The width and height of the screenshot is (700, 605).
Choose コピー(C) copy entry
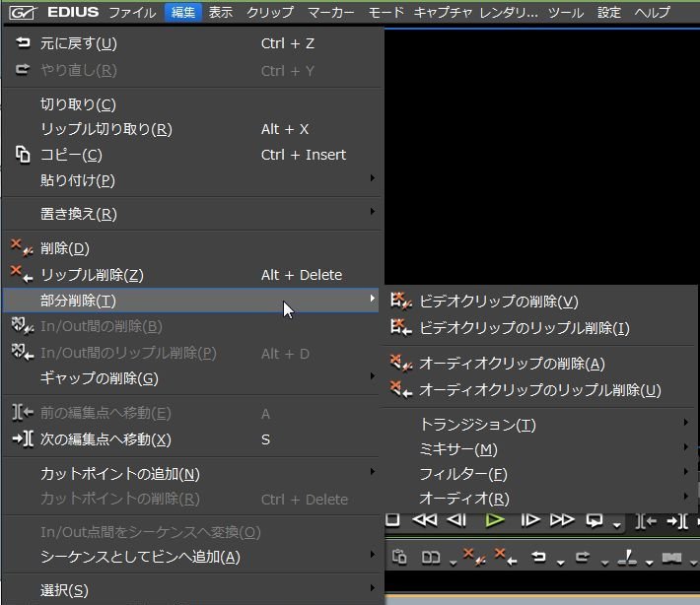point(192,155)
